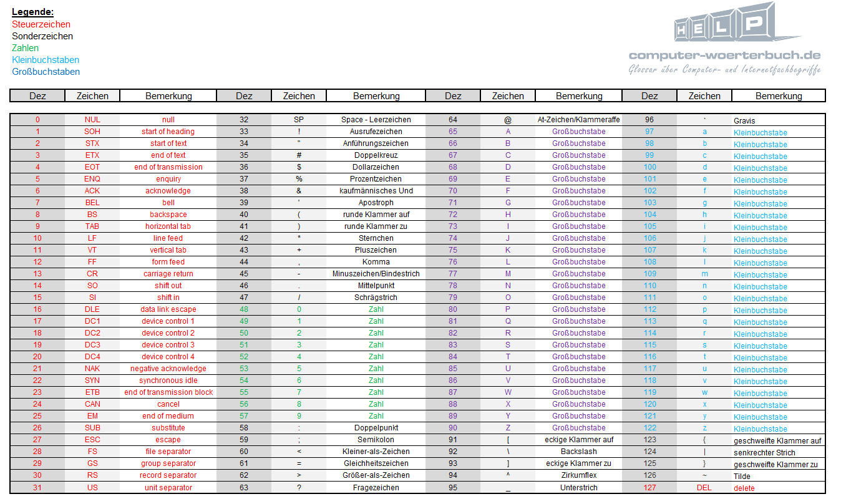Click the 'Tilde' remark cell

pos(779,475)
